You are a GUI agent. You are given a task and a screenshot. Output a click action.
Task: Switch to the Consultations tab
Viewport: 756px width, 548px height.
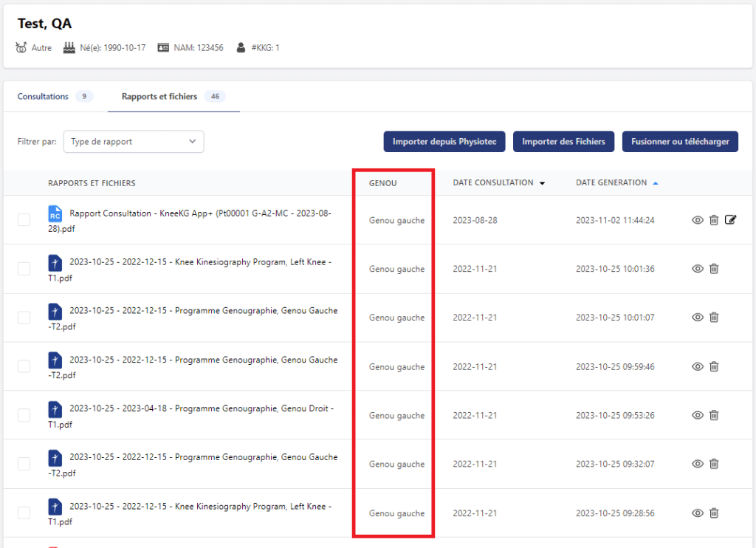(44, 97)
